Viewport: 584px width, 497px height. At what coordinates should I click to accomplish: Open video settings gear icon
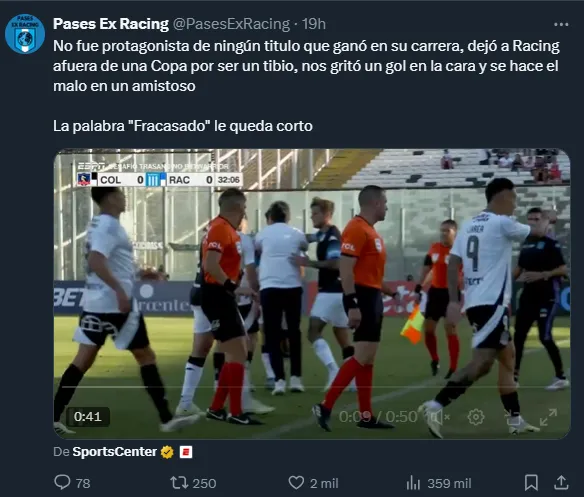(476, 417)
